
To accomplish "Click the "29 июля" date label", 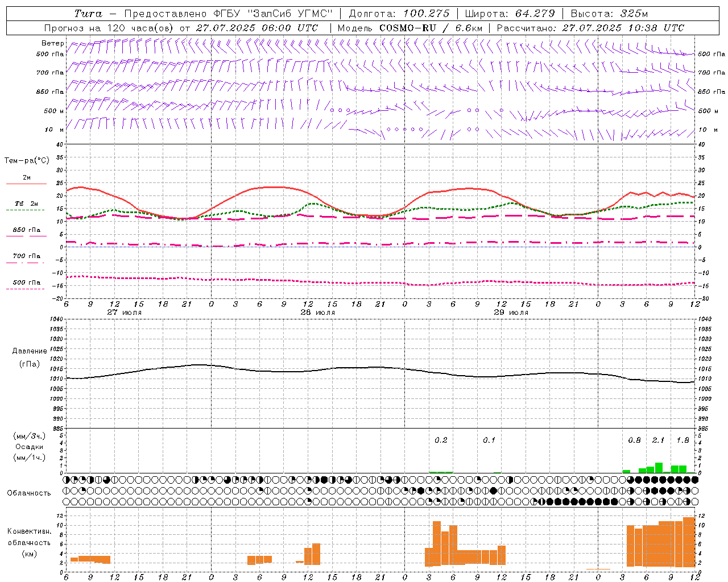I will (511, 313).
